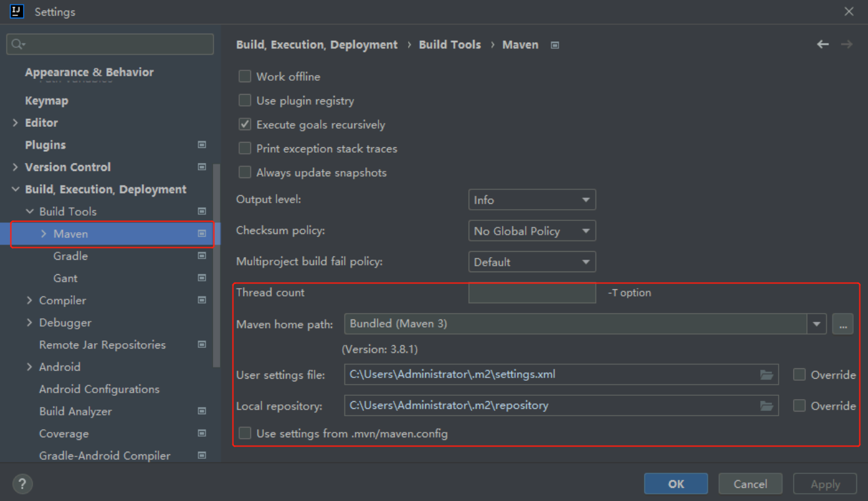This screenshot has height=501, width=868.
Task: Click project-level marker icon beside Build Tools
Action: tap(202, 211)
